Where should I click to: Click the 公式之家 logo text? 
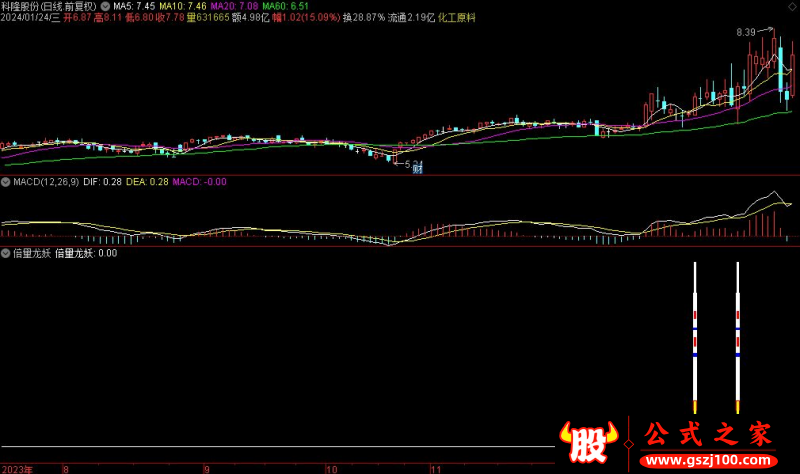(707, 435)
